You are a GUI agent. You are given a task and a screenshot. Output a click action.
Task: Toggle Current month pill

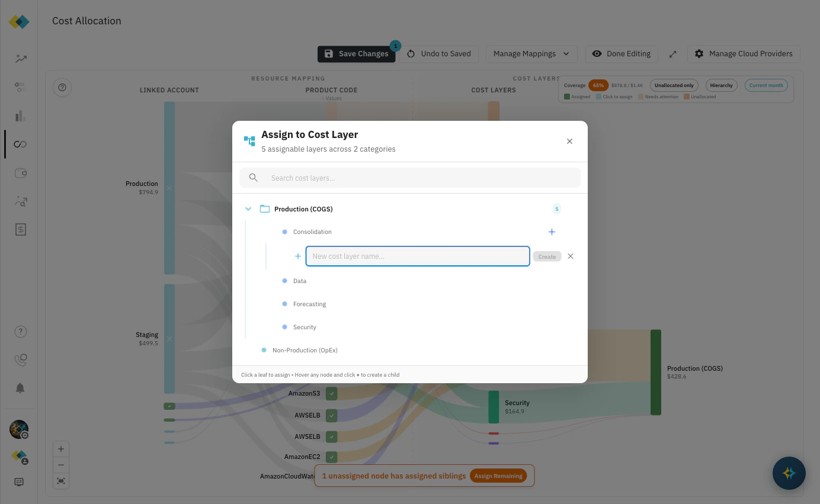766,85
